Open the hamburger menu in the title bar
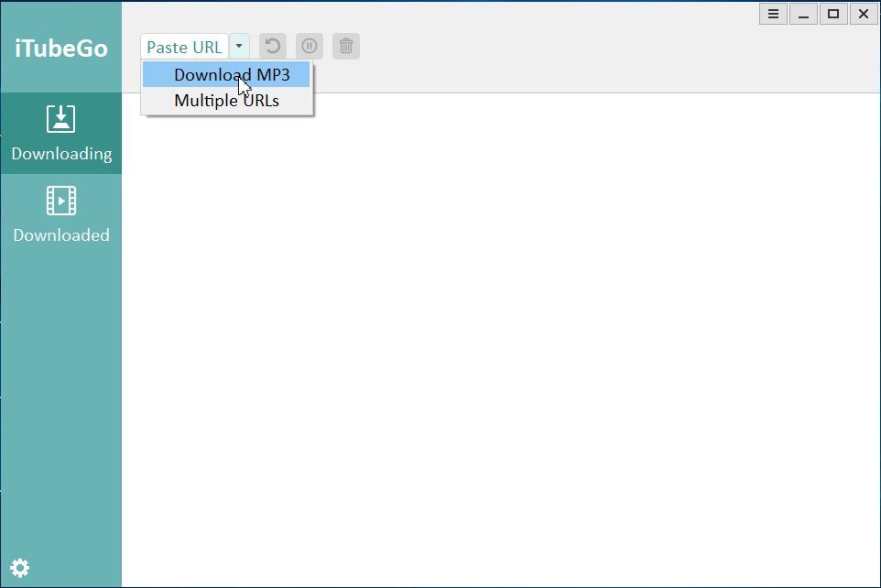The width and height of the screenshot is (881, 588). pyautogui.click(x=773, y=14)
